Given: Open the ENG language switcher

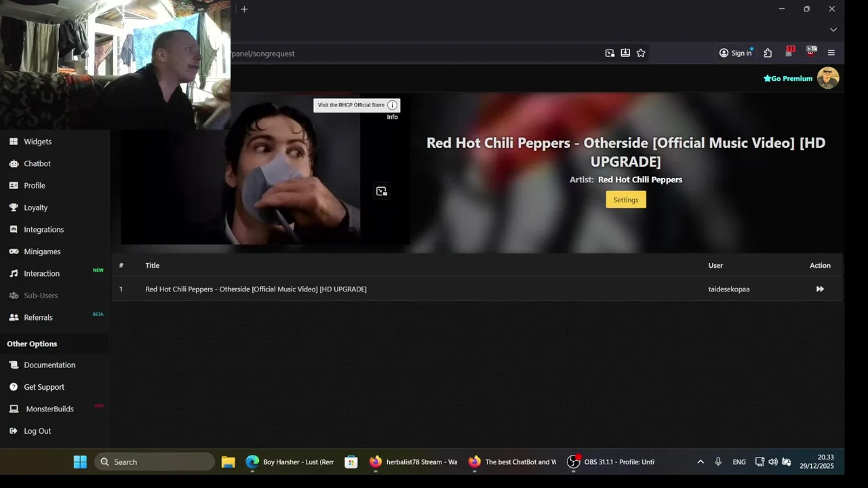Looking at the screenshot, I should [x=739, y=462].
